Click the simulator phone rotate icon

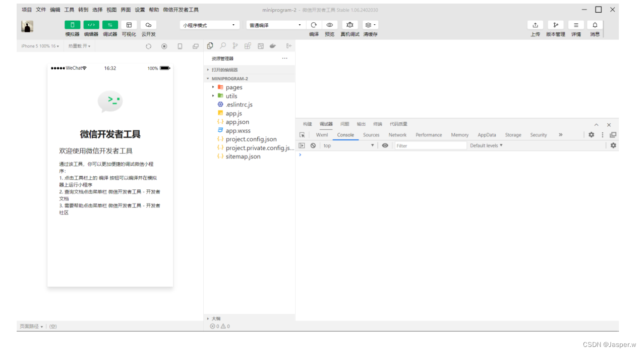tap(180, 46)
